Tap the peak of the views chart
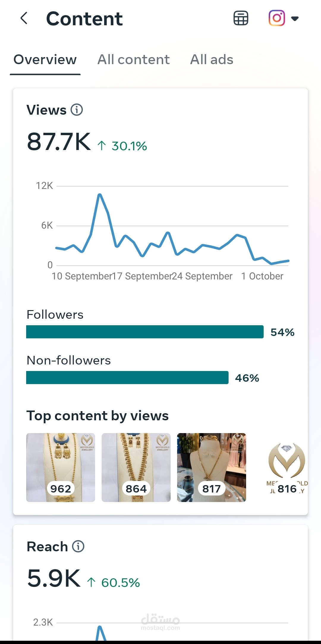 [x=100, y=195]
